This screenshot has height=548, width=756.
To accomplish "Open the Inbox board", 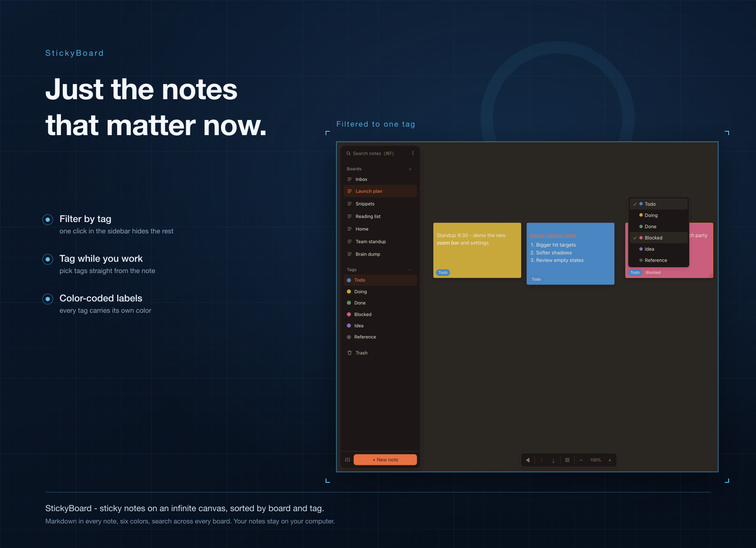I will tap(380, 180).
